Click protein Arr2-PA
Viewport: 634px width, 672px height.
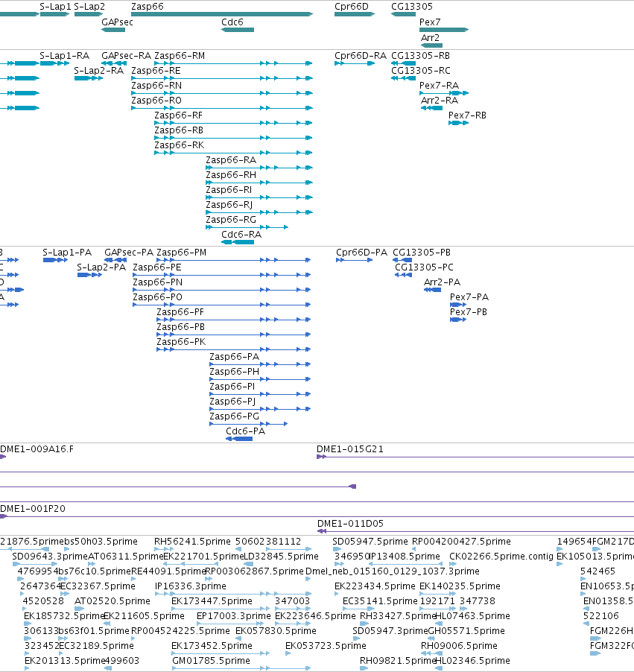[x=442, y=282]
